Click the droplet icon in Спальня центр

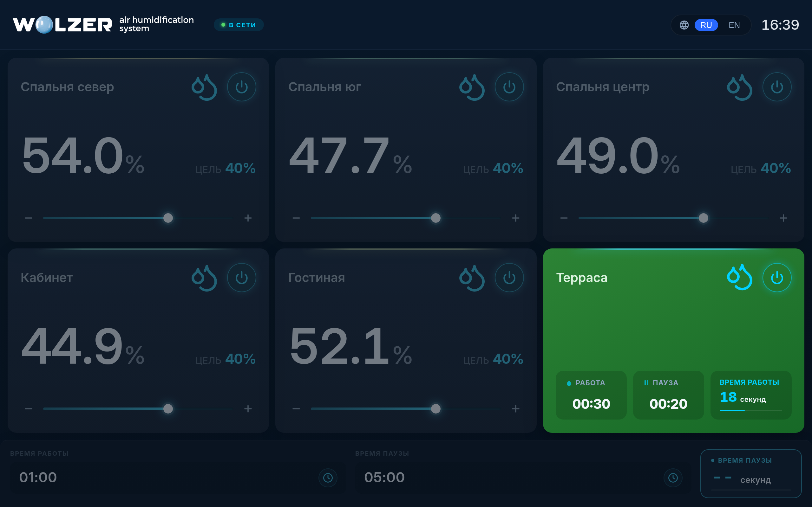740,87
